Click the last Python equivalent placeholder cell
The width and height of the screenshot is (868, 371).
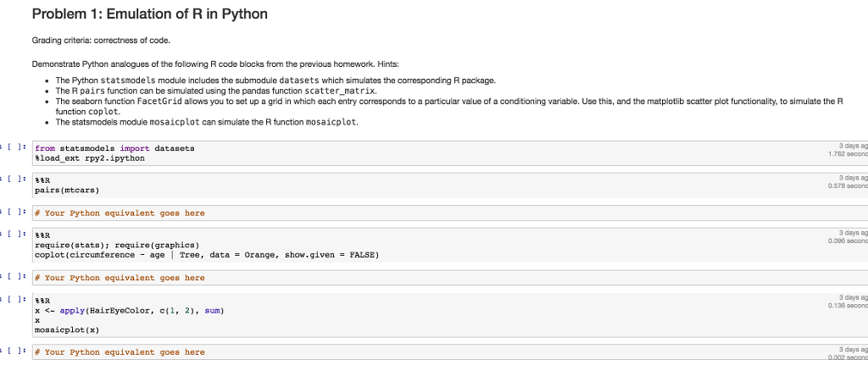tap(450, 352)
